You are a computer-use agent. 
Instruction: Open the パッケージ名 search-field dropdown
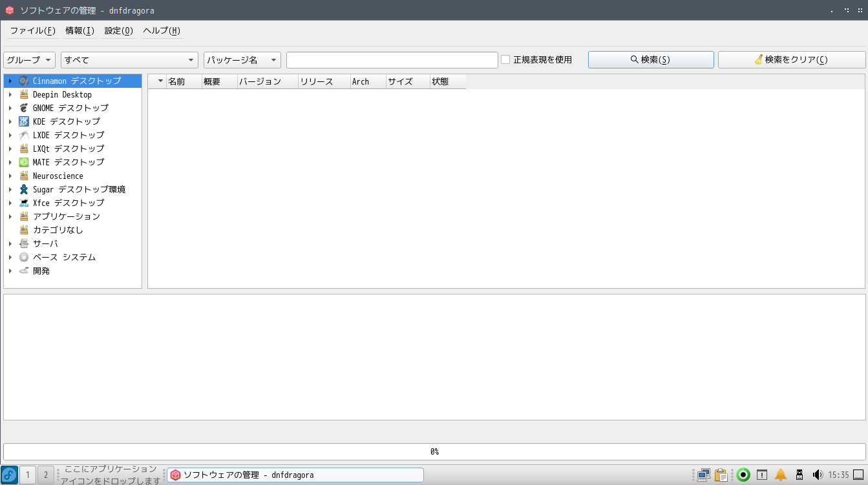242,60
